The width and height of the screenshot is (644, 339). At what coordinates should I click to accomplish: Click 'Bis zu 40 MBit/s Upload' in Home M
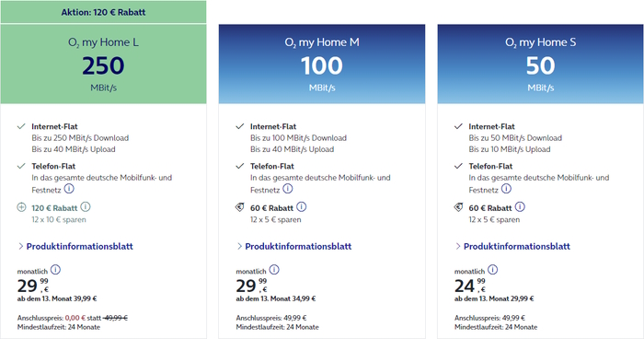292,149
